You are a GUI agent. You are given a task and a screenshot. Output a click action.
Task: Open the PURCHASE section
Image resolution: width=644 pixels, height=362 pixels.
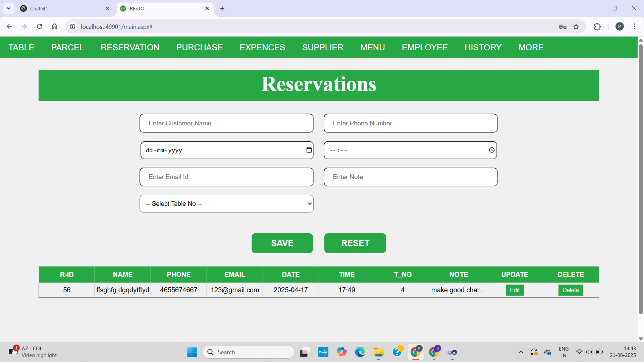(200, 47)
